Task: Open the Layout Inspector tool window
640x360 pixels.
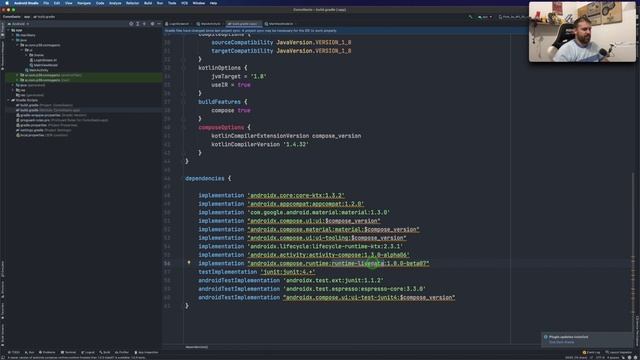Action: (618, 352)
